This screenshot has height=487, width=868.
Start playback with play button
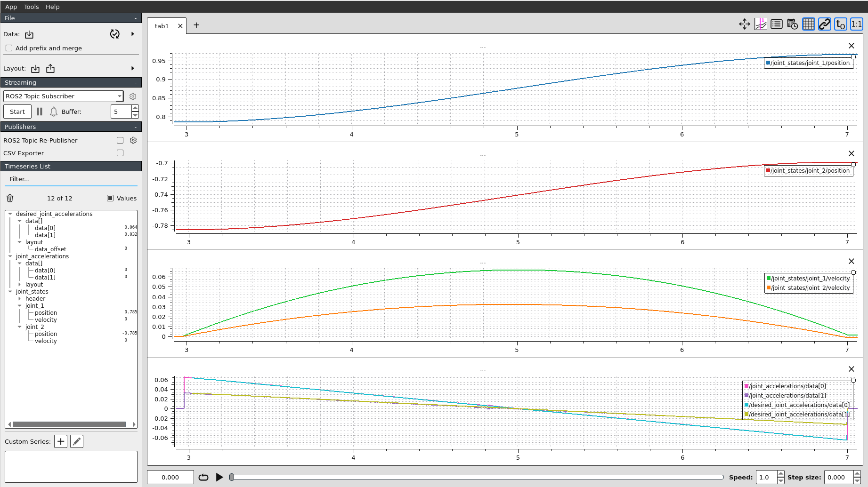[x=219, y=477]
